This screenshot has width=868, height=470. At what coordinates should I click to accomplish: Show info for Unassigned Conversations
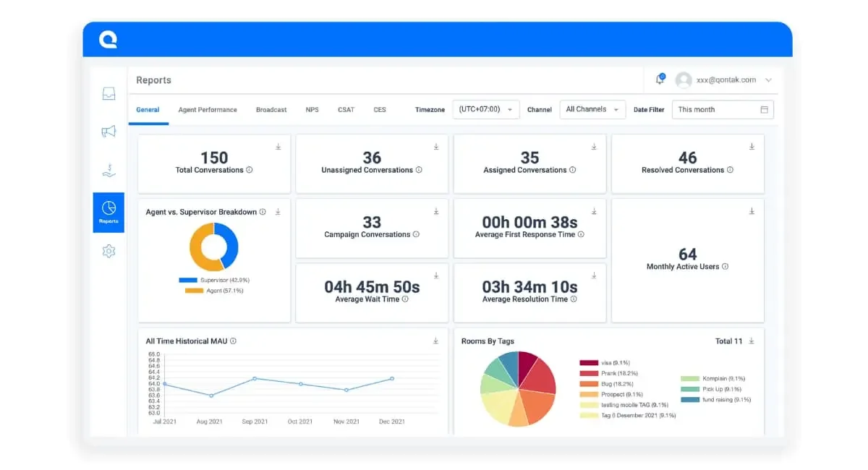tap(419, 170)
